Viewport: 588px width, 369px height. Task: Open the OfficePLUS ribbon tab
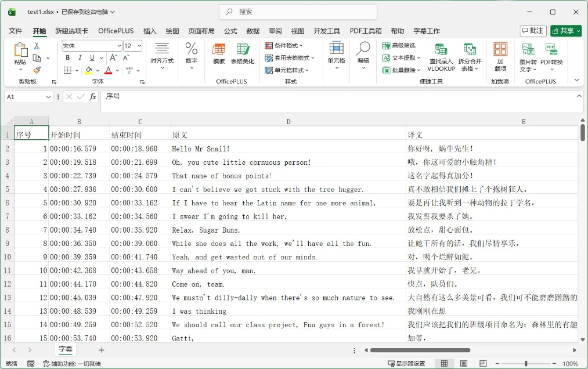click(x=116, y=31)
